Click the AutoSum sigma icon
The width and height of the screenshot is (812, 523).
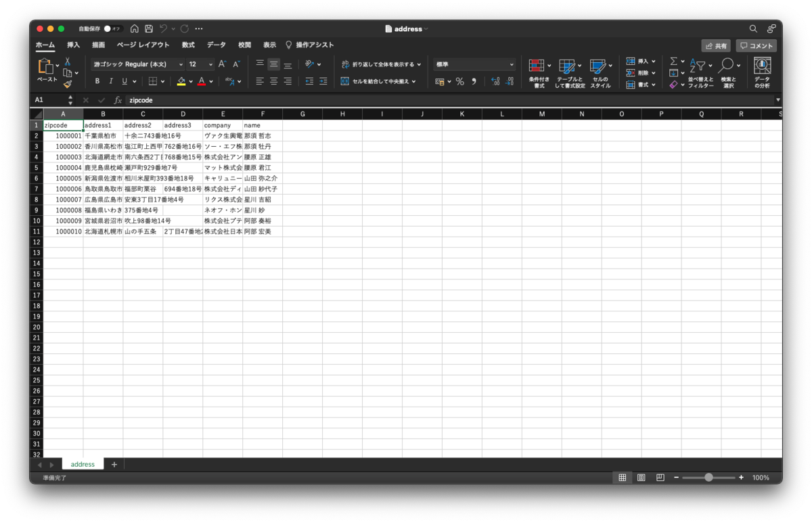(x=673, y=62)
